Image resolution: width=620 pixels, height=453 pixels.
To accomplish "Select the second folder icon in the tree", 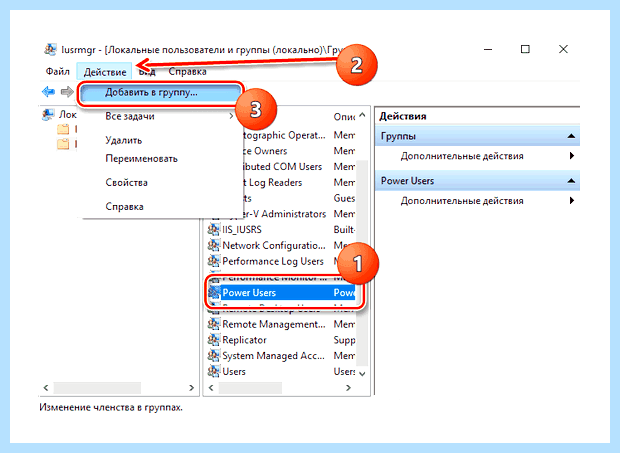I will (63, 143).
